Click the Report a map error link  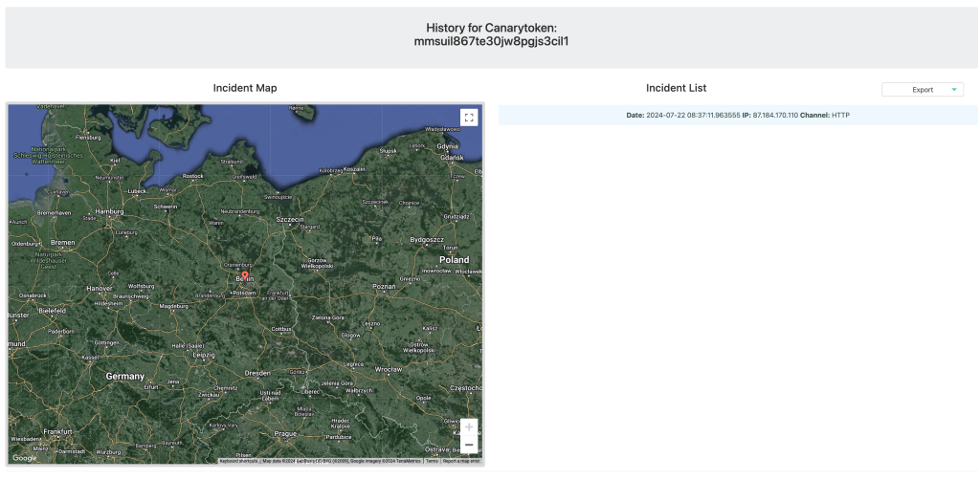[x=461, y=461]
